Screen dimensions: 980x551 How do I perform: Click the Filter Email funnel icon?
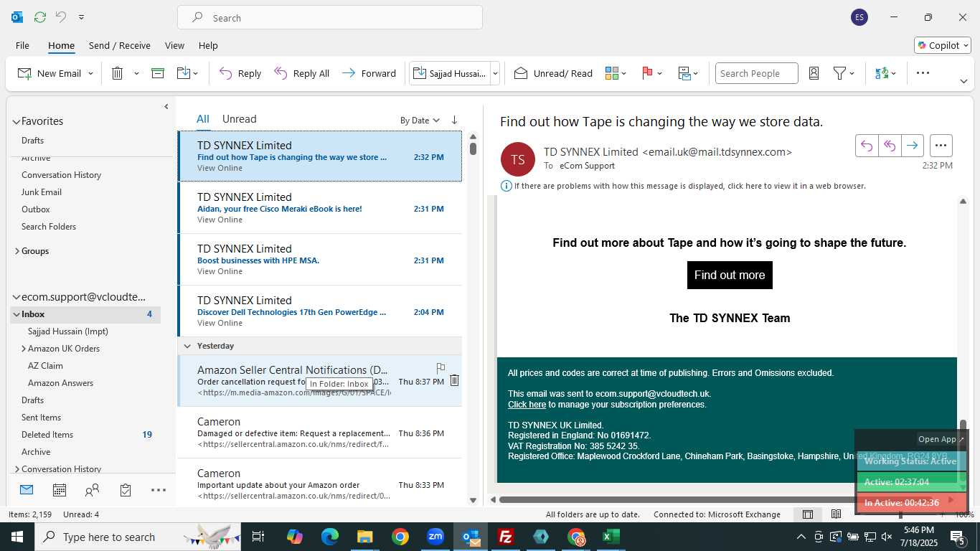pyautogui.click(x=839, y=73)
